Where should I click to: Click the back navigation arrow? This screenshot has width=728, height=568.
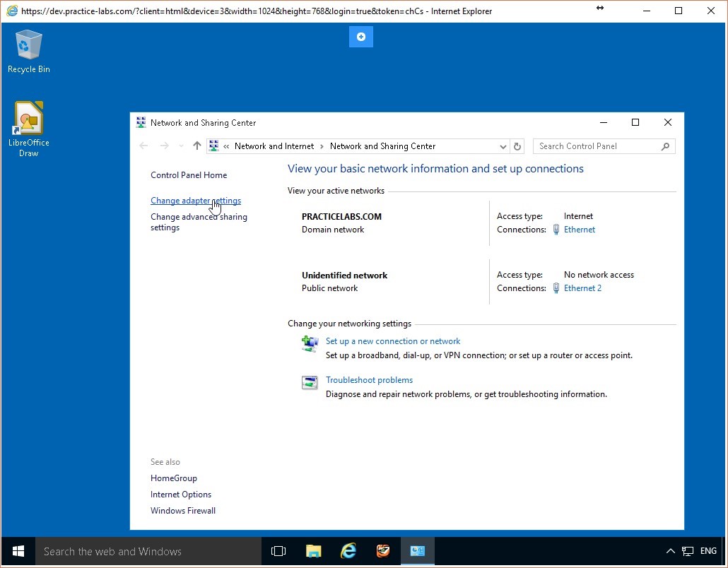coord(144,146)
